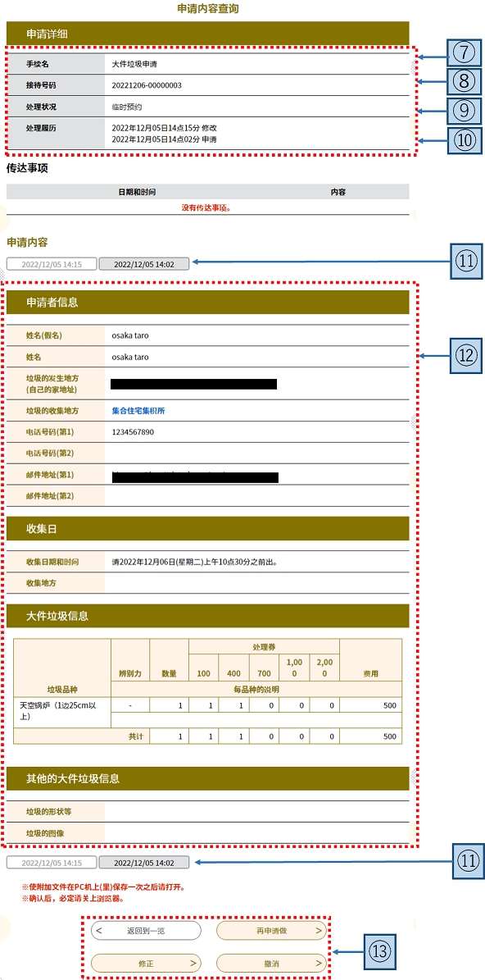485x980 pixels.
Task: Click the right chevron on the 再申请做 button
Action: tap(319, 931)
